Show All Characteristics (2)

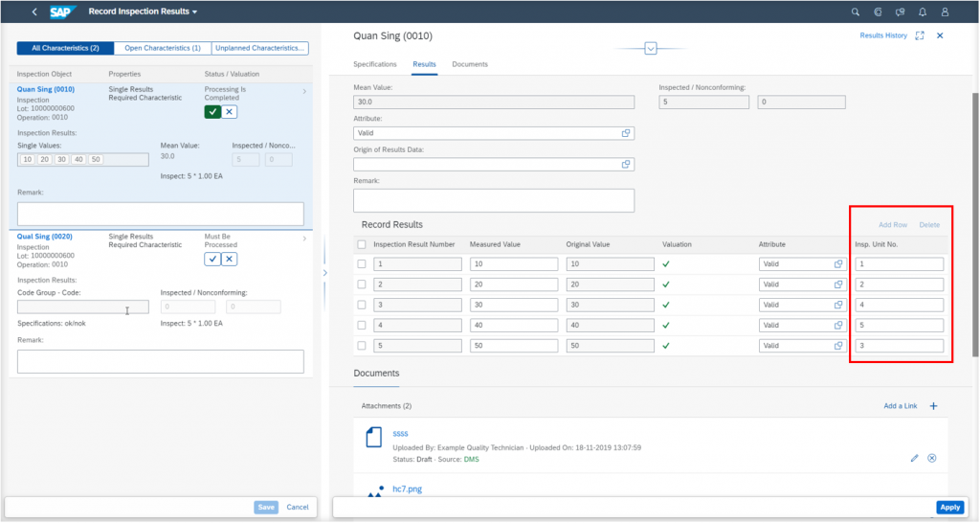66,48
